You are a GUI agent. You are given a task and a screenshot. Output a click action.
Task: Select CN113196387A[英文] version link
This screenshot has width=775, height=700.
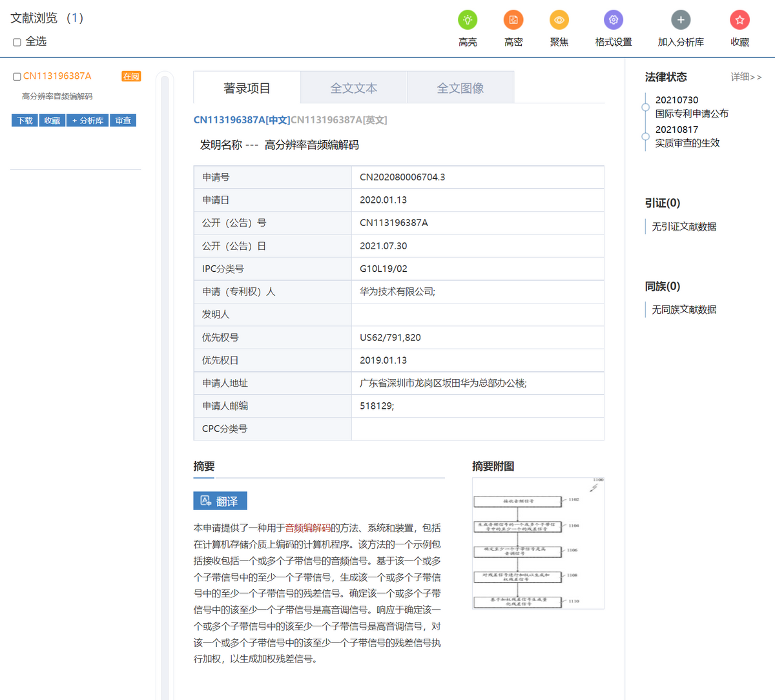(339, 120)
